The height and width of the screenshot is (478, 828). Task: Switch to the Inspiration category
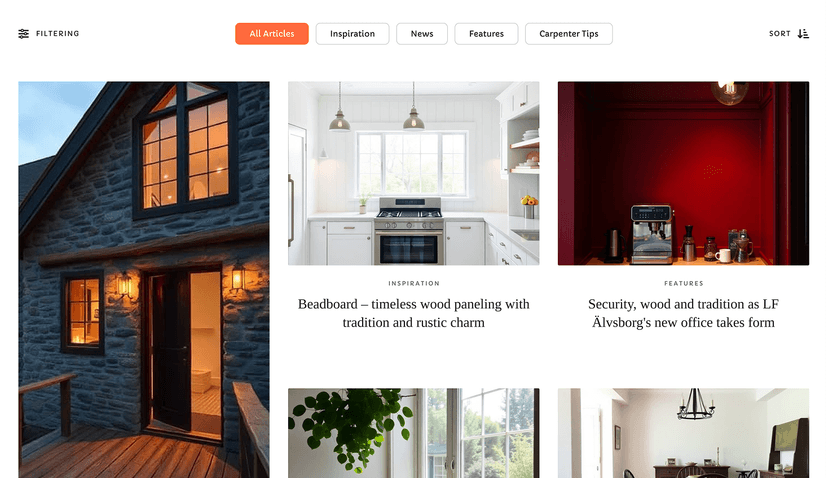pos(352,34)
